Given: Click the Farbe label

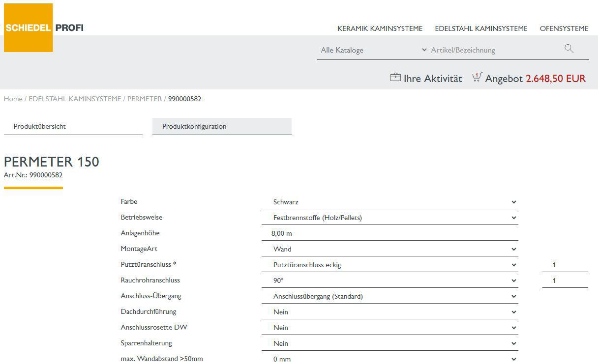Looking at the screenshot, I should coord(129,201).
